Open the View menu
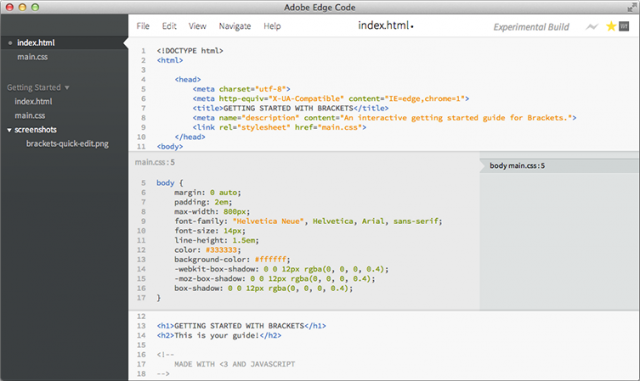 point(197,26)
